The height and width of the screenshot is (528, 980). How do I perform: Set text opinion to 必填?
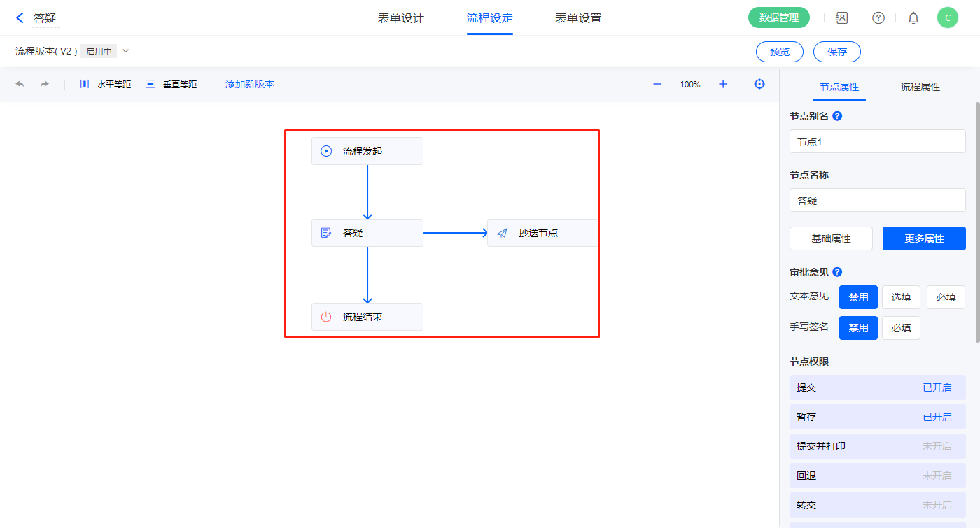click(946, 297)
